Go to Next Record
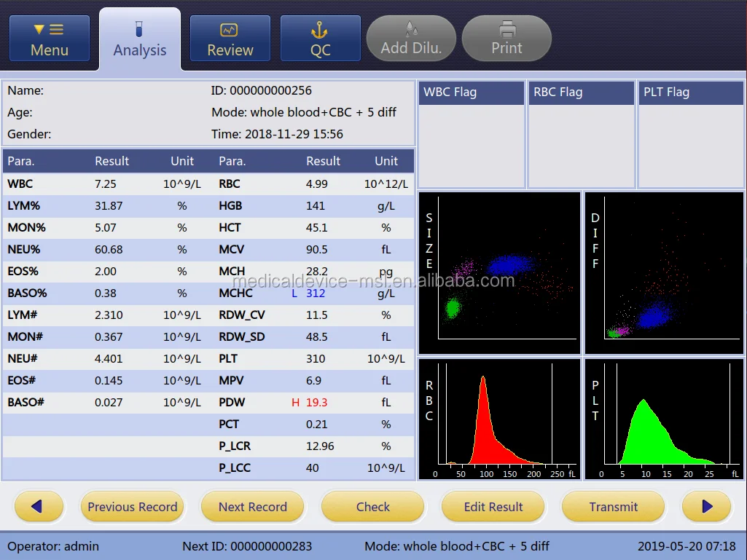This screenshot has height=560, width=747. click(253, 507)
